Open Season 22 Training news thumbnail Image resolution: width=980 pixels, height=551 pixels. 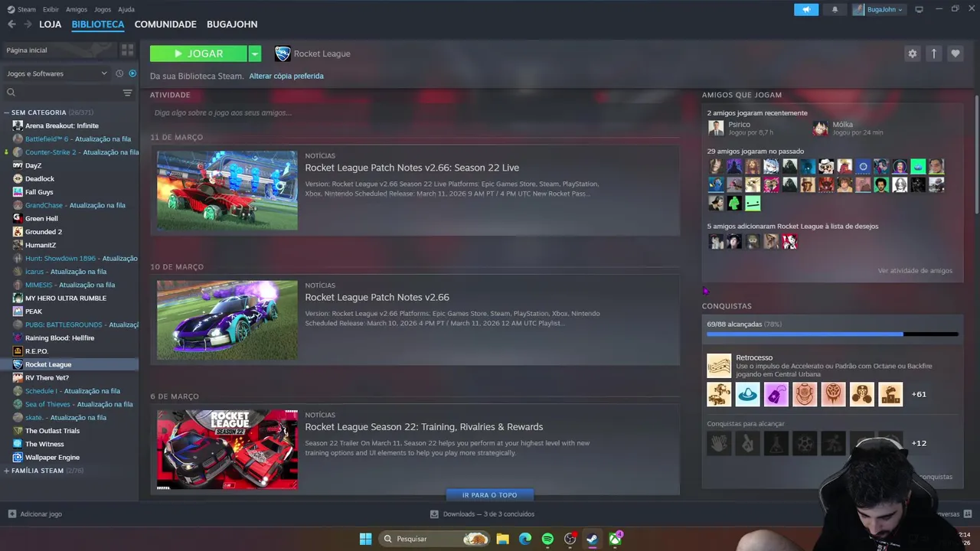tap(227, 449)
